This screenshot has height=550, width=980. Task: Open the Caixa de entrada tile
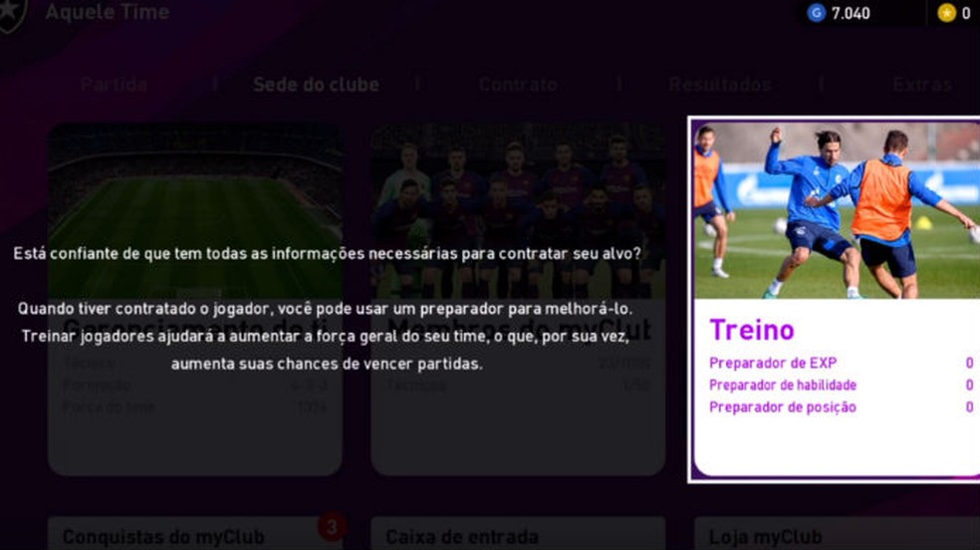tap(518, 534)
